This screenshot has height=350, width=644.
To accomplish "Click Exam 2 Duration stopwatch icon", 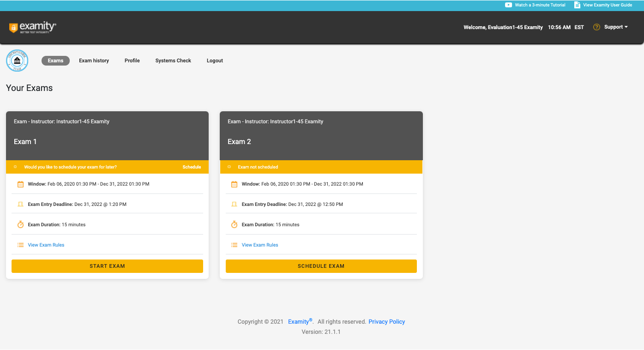I will click(234, 224).
